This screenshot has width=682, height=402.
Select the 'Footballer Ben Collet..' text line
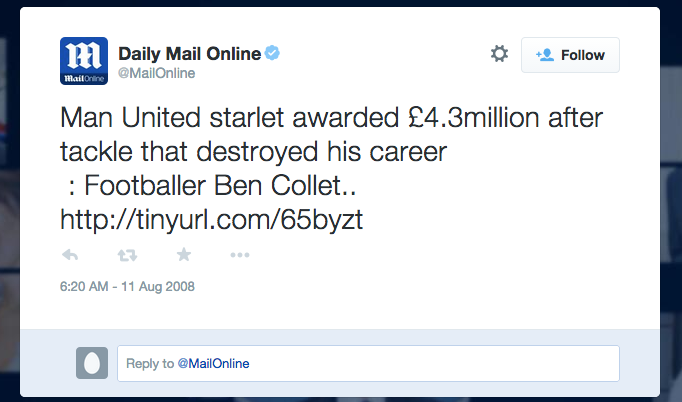[x=220, y=186]
